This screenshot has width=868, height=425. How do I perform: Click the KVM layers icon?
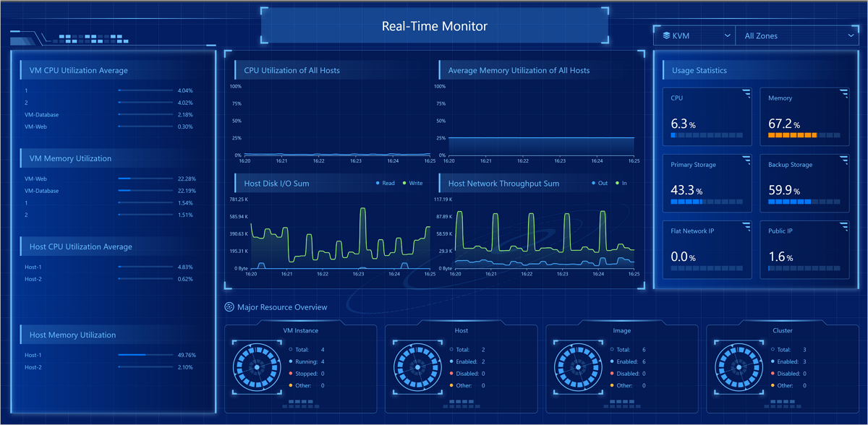[x=666, y=35]
